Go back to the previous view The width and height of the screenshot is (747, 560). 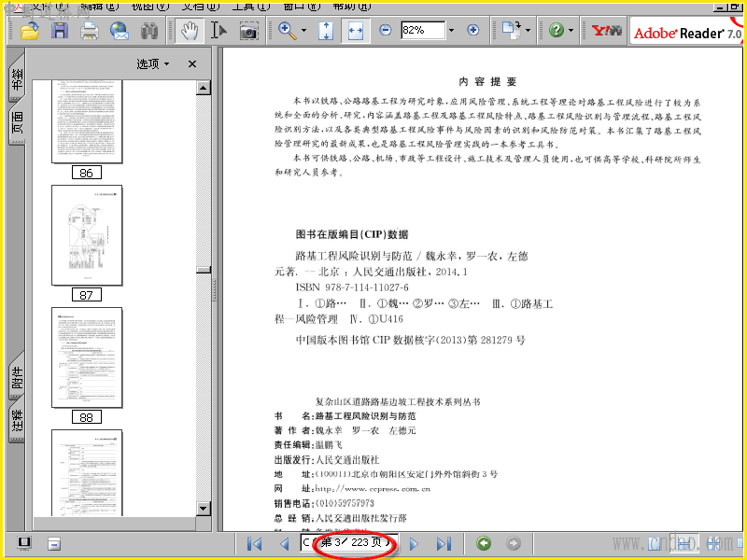click(x=484, y=543)
